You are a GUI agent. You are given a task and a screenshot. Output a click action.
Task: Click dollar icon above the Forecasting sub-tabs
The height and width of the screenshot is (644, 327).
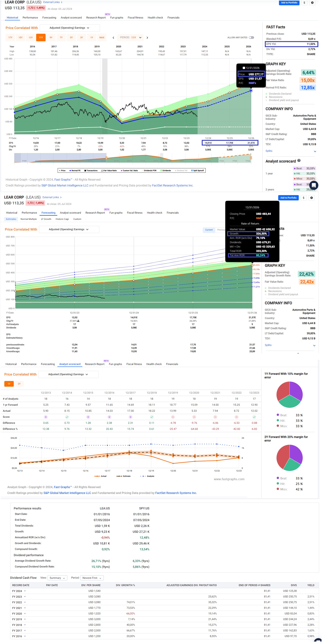[x=303, y=198]
